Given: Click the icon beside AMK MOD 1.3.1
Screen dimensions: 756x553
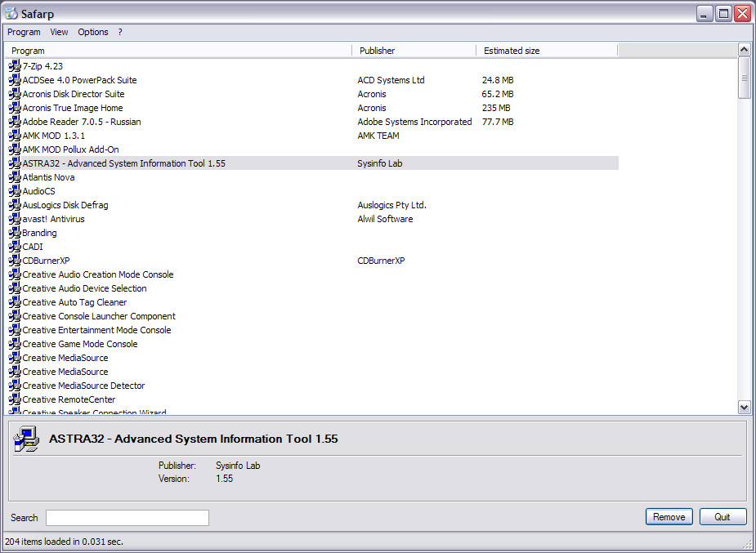Looking at the screenshot, I should tap(15, 136).
